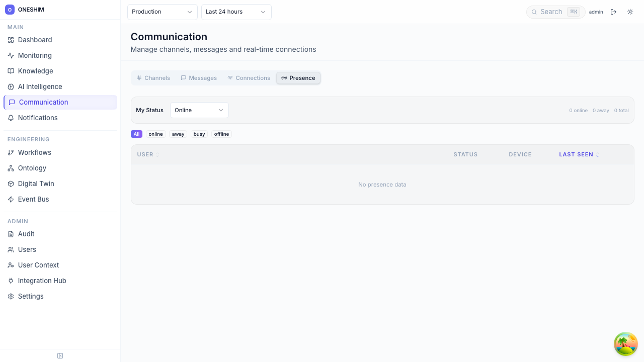Screen dimensions: 644x362
Task: Switch to the Channels tab
Action: coord(153,78)
